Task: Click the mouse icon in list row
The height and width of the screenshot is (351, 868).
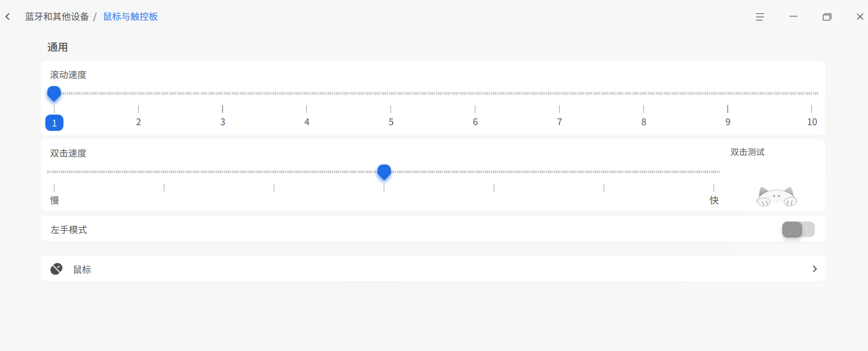Action: (57, 269)
